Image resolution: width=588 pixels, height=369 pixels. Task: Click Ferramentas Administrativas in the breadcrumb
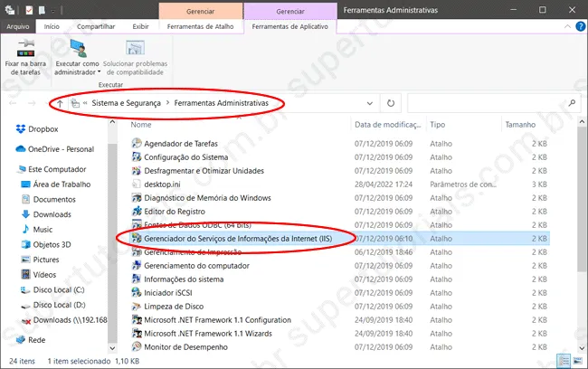pyautogui.click(x=222, y=103)
